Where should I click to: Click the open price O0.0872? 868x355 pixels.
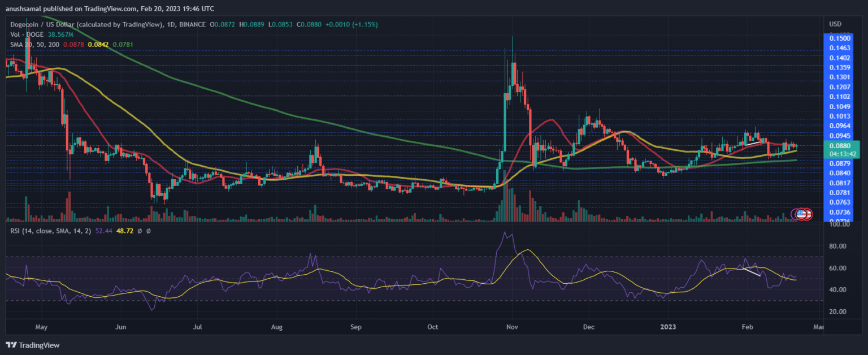tap(224, 25)
